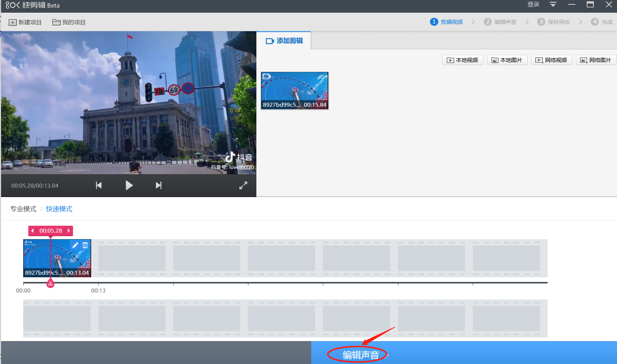
Task: Go to step 1 剪辑视频
Action: (x=446, y=22)
